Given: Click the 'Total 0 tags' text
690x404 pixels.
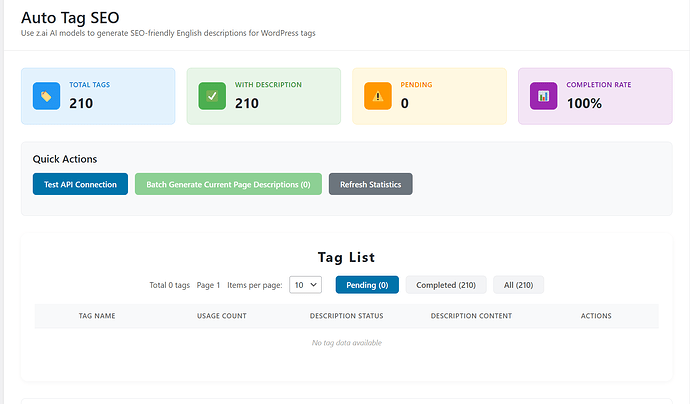Looking at the screenshot, I should tap(169, 285).
